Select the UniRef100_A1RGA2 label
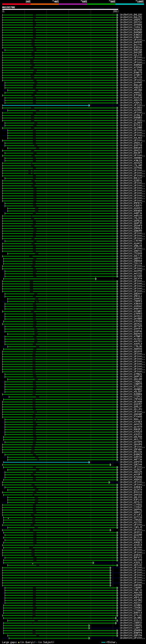Screen dimensions: 146x644 click(131, 306)
